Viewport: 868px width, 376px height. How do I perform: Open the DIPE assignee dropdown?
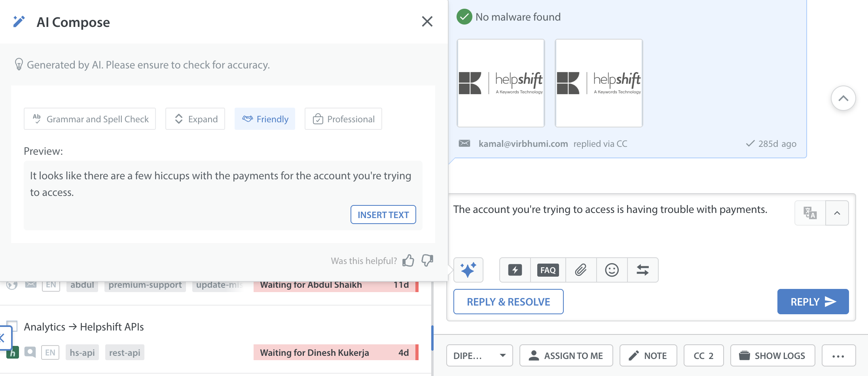[x=479, y=355]
